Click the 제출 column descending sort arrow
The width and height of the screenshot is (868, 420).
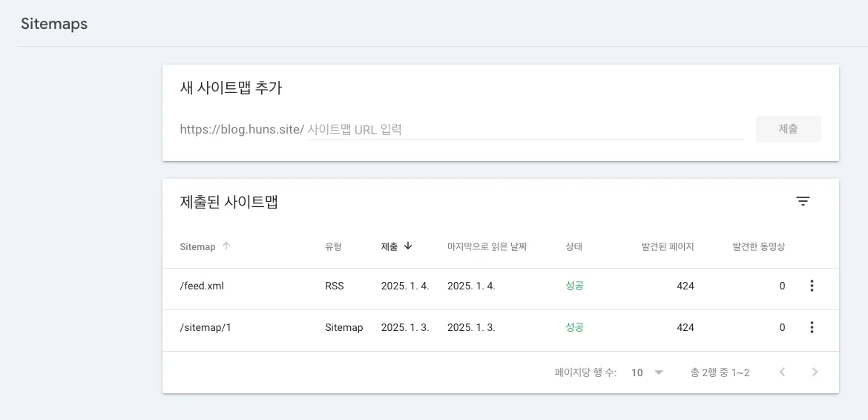point(408,246)
